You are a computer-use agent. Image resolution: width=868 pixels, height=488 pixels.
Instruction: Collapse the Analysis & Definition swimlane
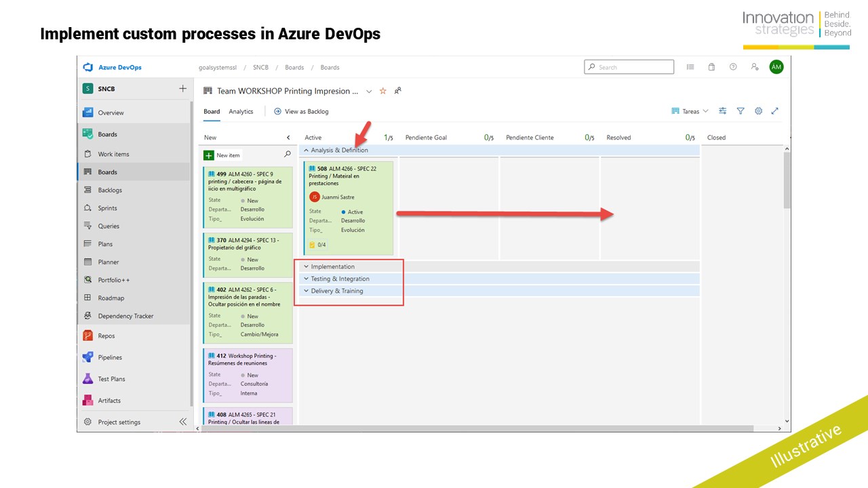306,150
